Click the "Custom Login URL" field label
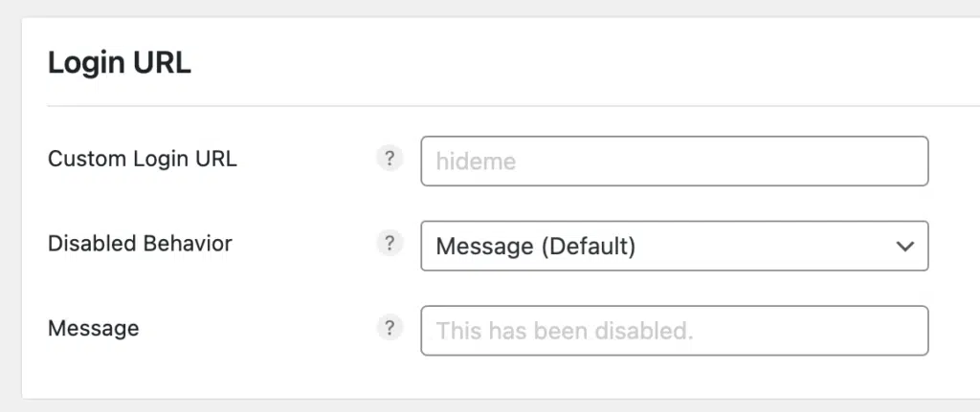 143,159
